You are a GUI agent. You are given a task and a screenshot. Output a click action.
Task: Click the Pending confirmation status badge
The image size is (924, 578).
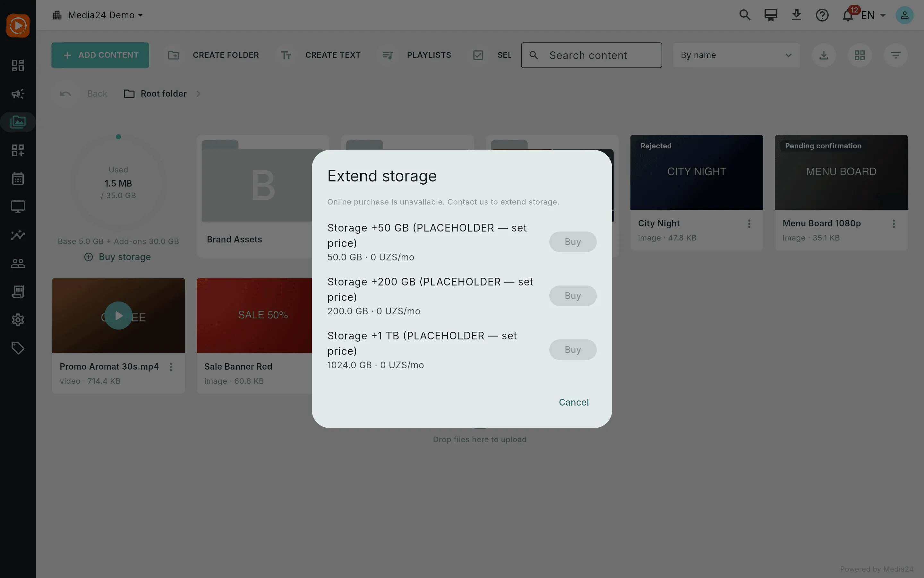coord(823,146)
